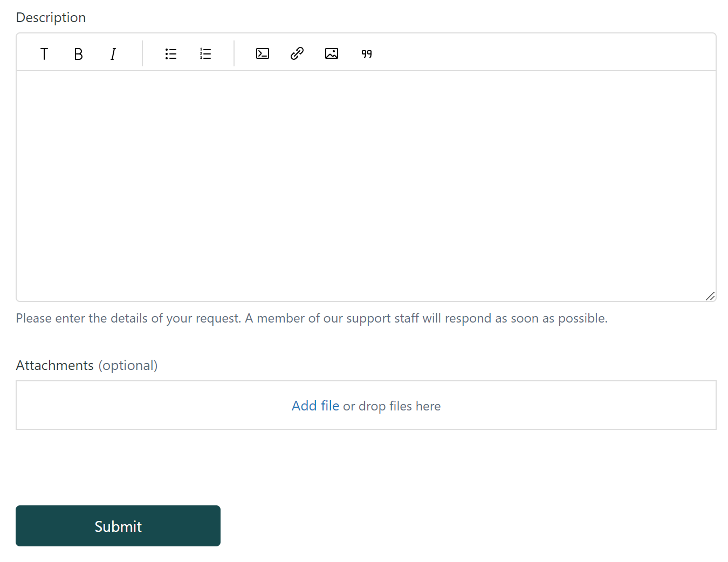Insert a bulleted list
Screen dimensions: 728x562
171,54
